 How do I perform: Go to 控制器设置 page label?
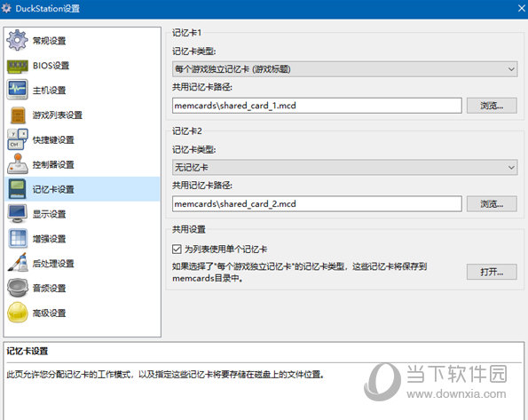click(53, 164)
